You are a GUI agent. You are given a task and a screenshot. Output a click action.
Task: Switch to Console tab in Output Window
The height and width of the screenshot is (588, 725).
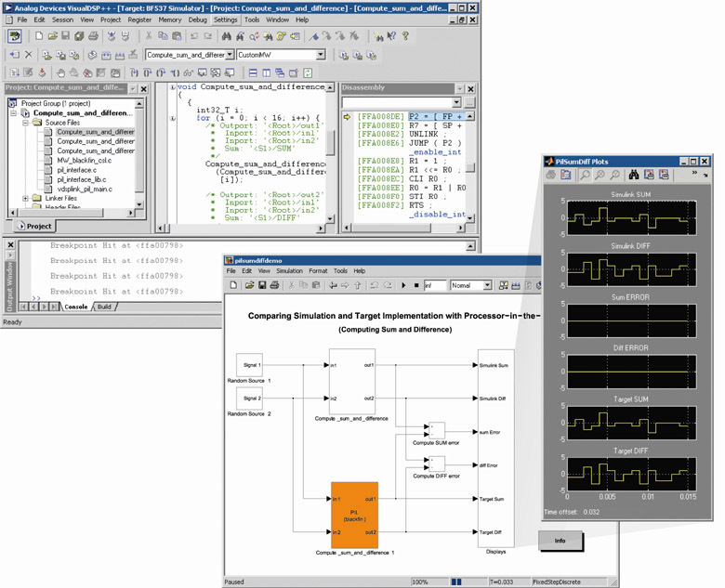pyautogui.click(x=76, y=307)
